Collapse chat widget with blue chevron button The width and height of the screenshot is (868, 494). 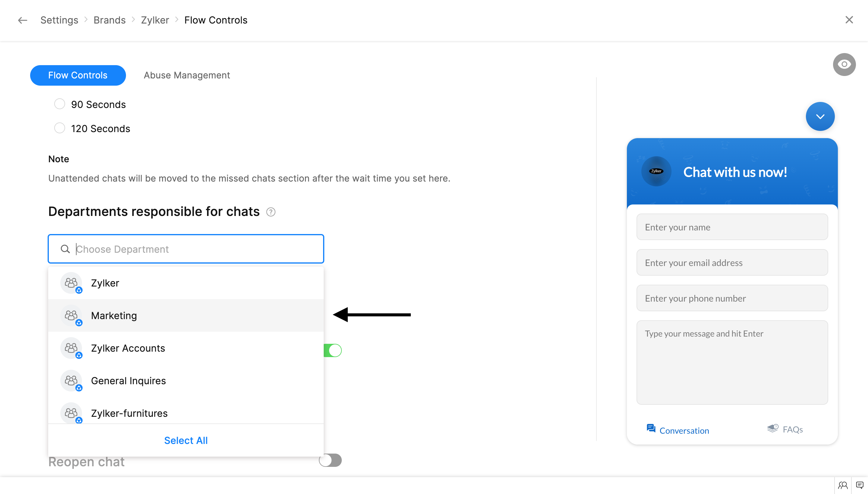pyautogui.click(x=820, y=116)
